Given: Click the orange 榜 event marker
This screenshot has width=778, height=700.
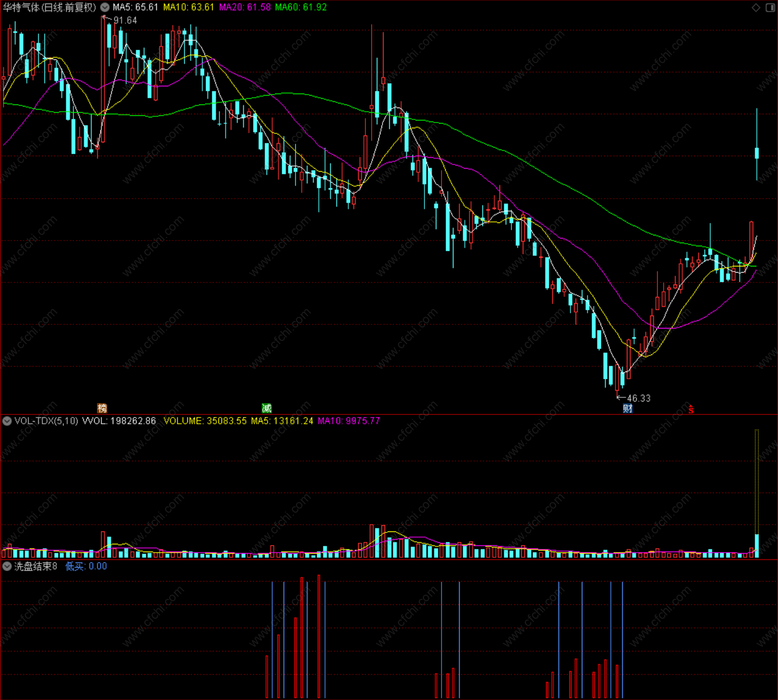Looking at the screenshot, I should point(102,408).
